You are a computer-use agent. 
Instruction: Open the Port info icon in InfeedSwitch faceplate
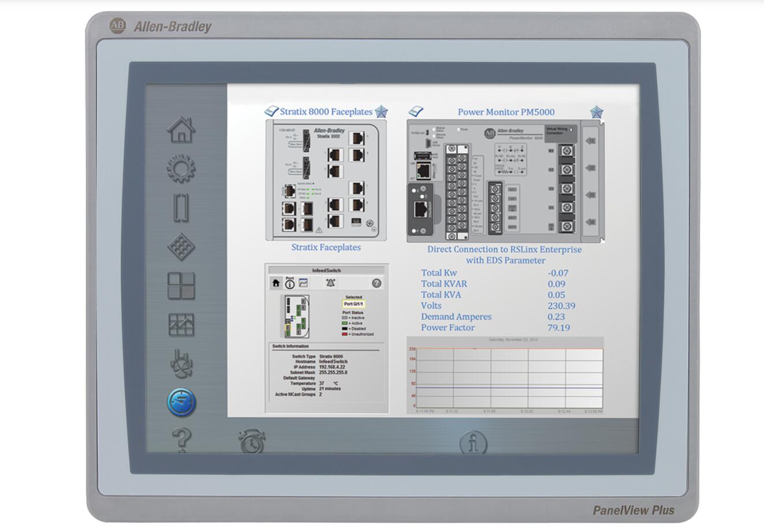tap(290, 282)
